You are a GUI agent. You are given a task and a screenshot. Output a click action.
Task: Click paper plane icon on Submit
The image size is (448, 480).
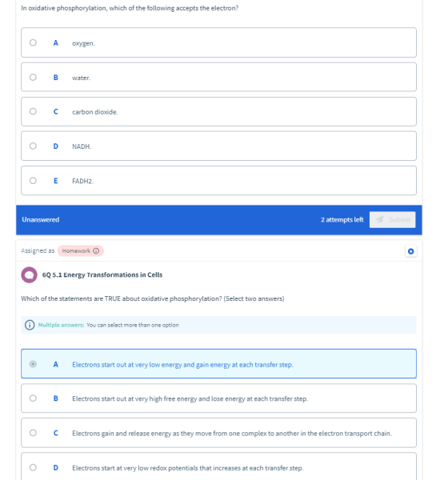[379, 219]
